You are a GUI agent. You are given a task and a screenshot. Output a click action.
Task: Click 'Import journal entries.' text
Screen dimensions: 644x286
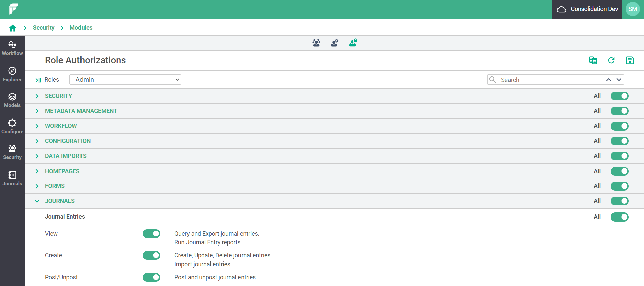click(x=203, y=264)
